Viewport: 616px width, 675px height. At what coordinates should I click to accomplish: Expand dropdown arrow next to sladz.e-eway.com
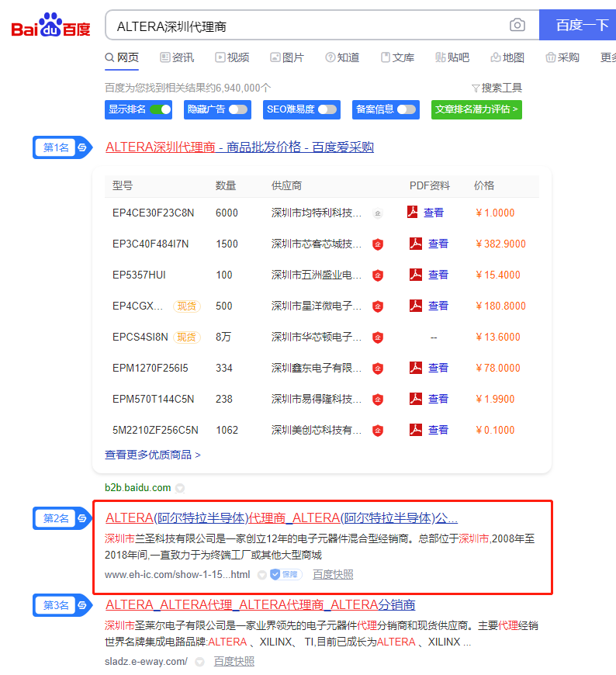point(199,662)
